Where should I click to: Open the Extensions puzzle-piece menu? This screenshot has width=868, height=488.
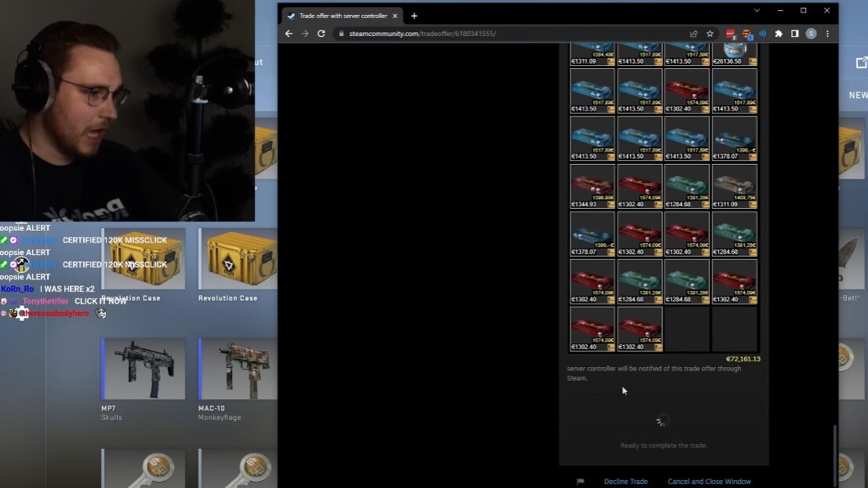[779, 34]
